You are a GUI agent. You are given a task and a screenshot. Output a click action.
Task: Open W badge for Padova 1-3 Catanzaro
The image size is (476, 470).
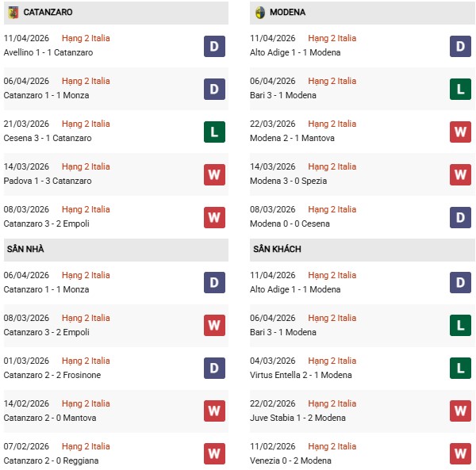pyautogui.click(x=213, y=174)
